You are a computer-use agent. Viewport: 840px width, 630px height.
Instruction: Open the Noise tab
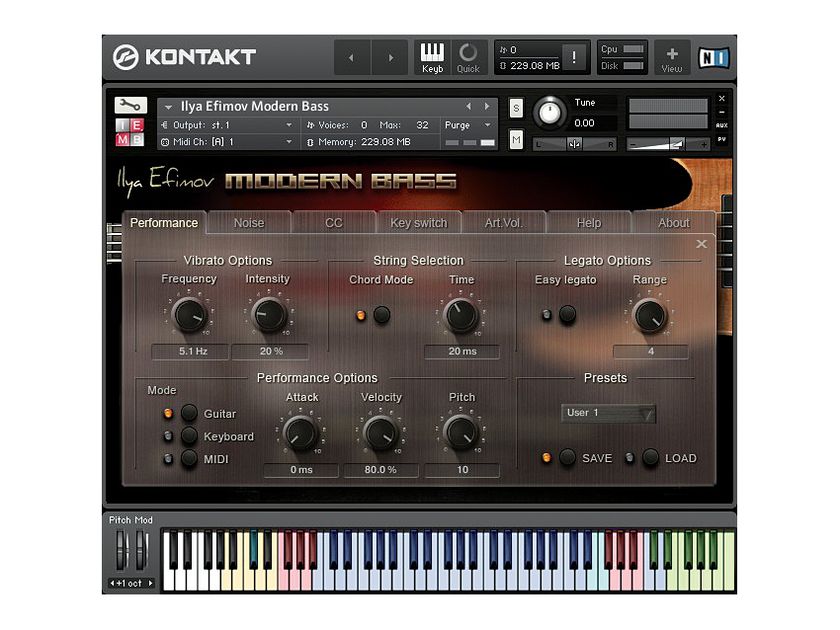click(x=248, y=223)
